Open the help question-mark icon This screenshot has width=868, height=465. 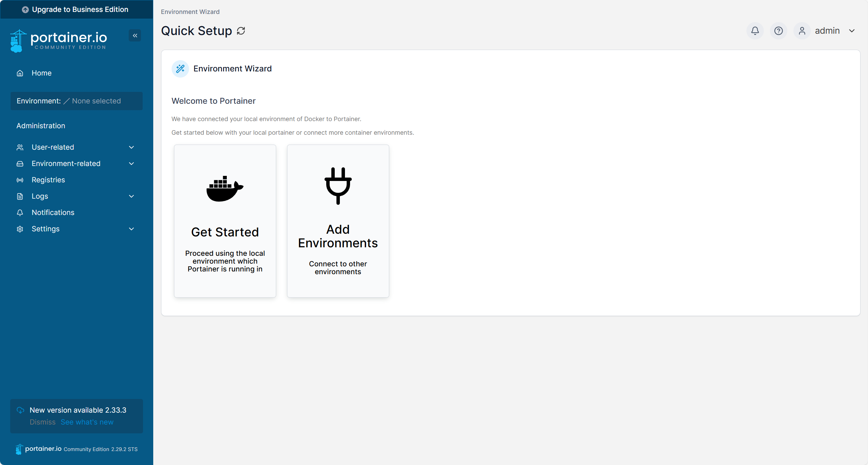click(x=778, y=31)
